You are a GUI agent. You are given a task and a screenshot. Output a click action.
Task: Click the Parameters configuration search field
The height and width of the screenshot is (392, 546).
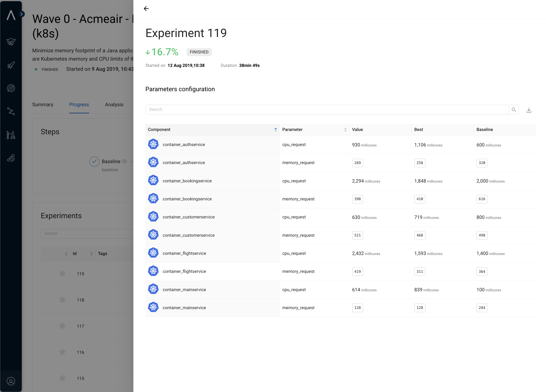tap(327, 110)
